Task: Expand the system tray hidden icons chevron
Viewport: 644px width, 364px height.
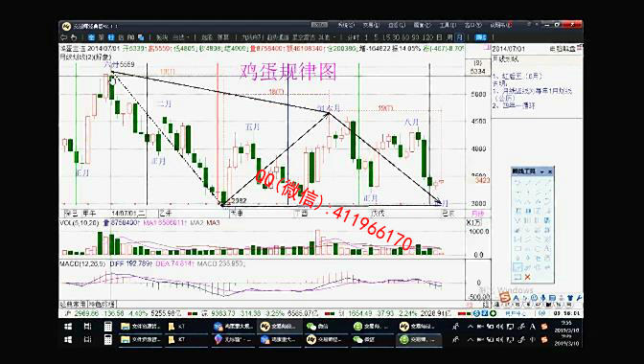Action: [x=470, y=327]
